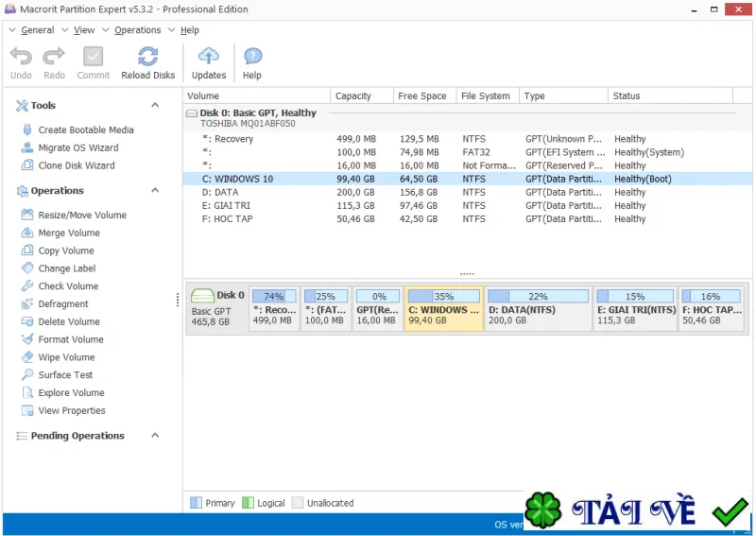This screenshot has height=536, width=756.
Task: Collapse the Disk 0 group header in the list
Action: pyautogui.click(x=192, y=113)
